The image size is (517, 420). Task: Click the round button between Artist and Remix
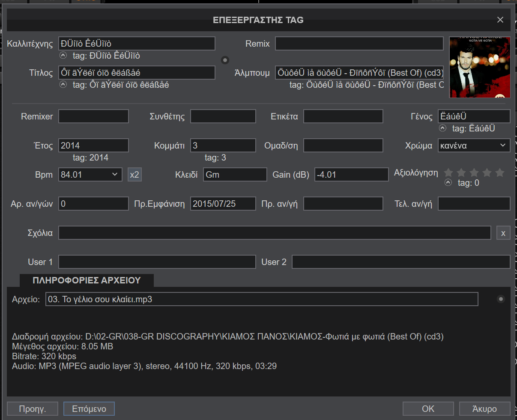click(x=225, y=60)
